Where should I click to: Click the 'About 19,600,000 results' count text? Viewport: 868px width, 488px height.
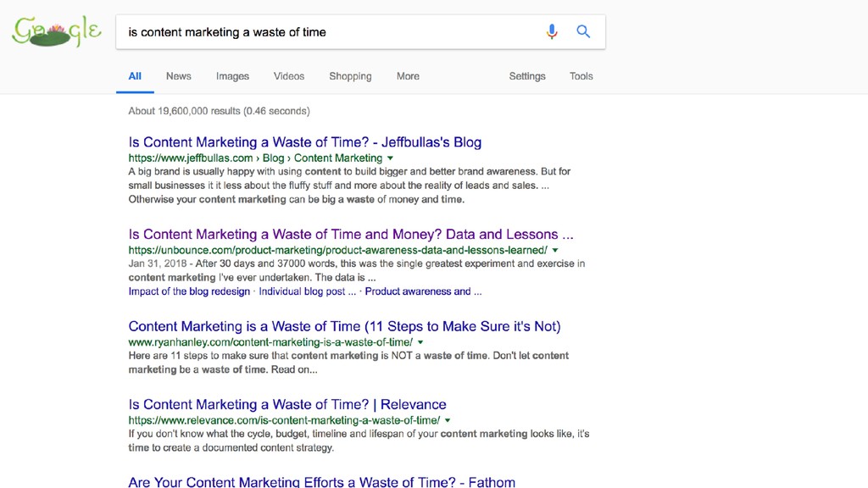[220, 111]
